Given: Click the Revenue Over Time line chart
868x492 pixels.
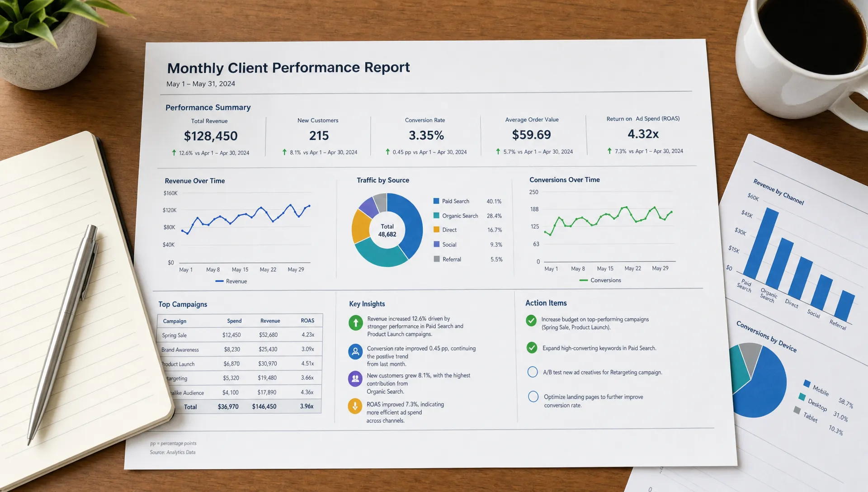Looking at the screenshot, I should click(245, 219).
